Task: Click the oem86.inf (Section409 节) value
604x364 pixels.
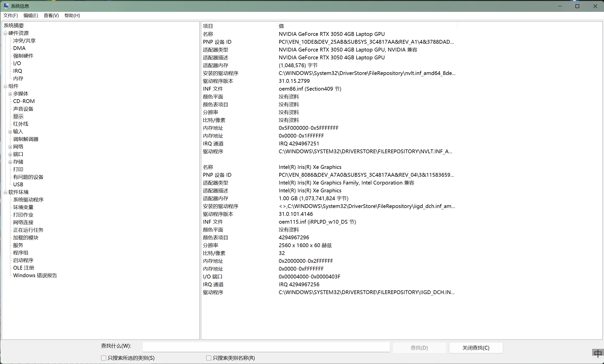Action: point(310,89)
